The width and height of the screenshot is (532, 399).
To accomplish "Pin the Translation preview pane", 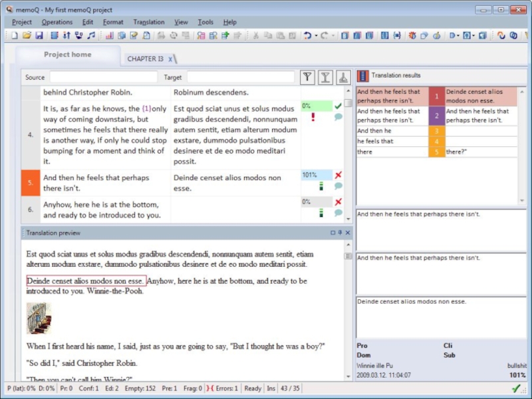I will (340, 233).
